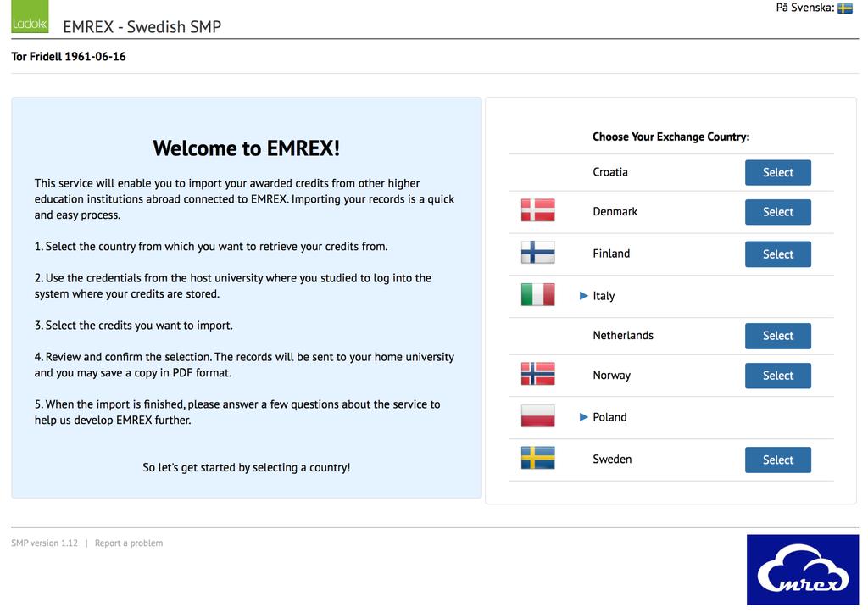
Task: Click the Norway country name
Action: [x=612, y=376]
